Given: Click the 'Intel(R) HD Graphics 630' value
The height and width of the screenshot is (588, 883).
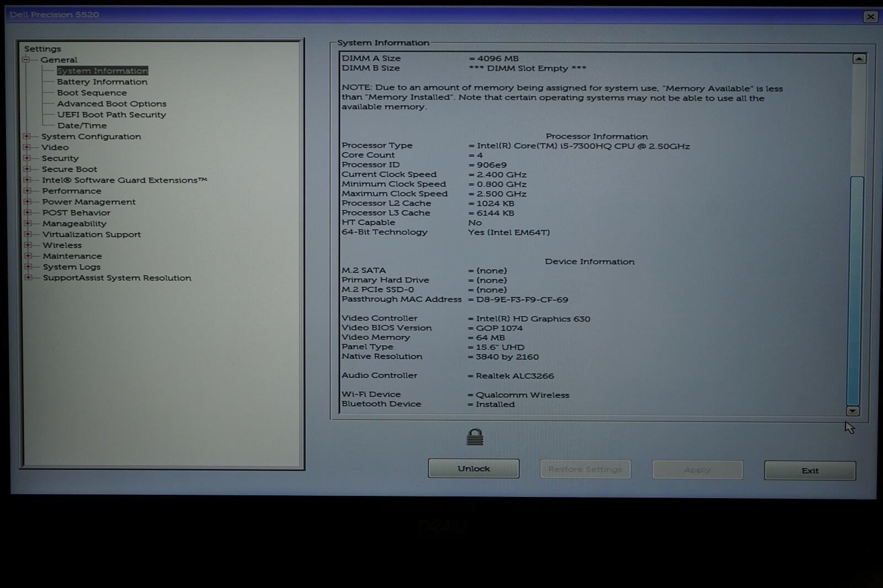Looking at the screenshot, I should click(x=533, y=319).
